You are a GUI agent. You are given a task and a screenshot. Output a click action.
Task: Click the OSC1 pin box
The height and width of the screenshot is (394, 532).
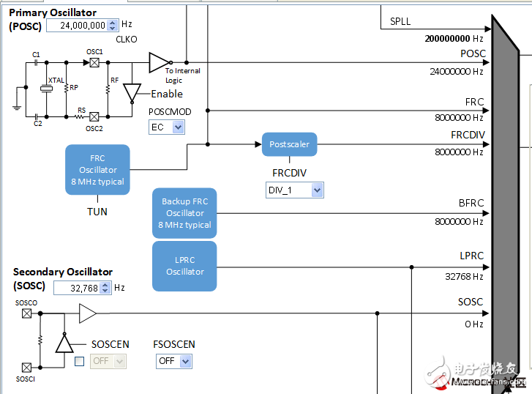[x=94, y=63]
